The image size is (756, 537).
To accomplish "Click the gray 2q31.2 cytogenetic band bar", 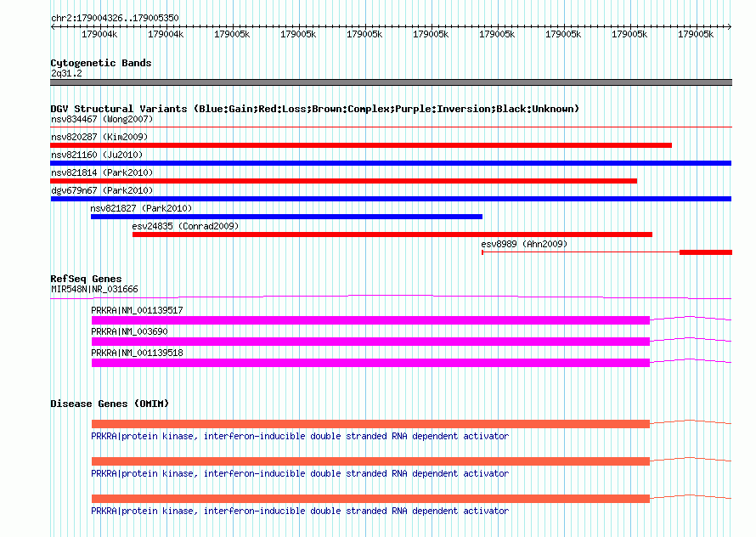I will tap(391, 82).
